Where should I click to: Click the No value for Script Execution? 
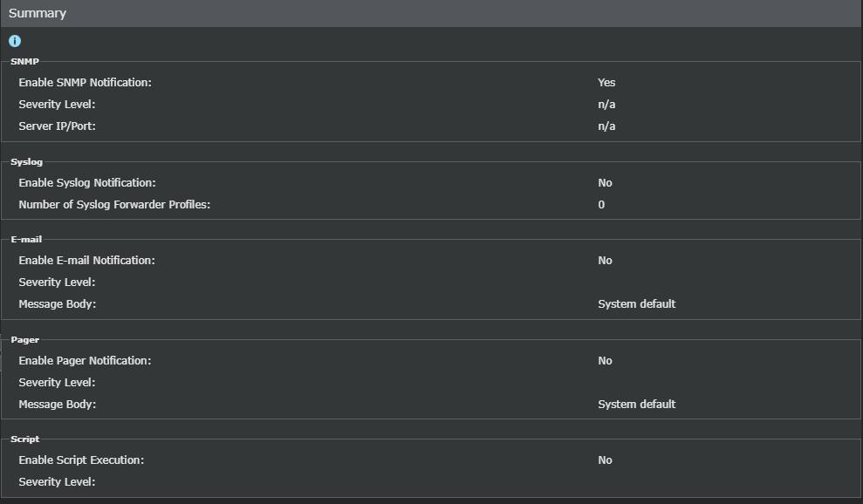(605, 460)
